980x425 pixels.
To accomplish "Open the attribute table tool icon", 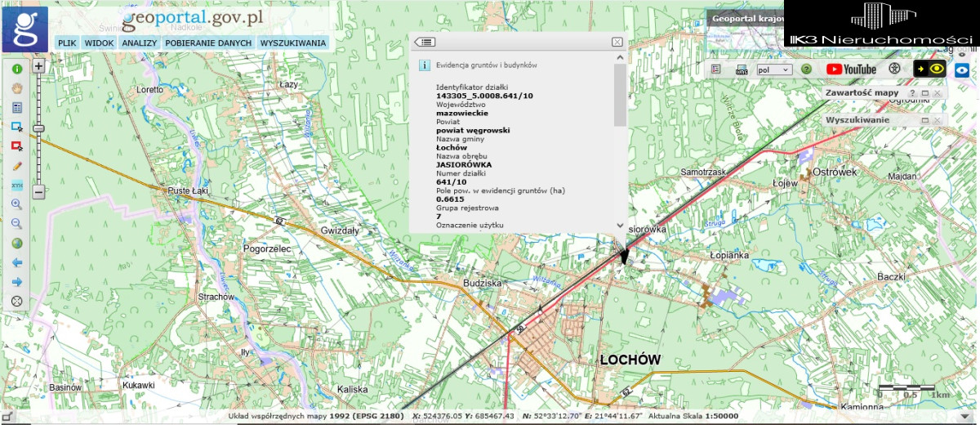I will pos(16,107).
